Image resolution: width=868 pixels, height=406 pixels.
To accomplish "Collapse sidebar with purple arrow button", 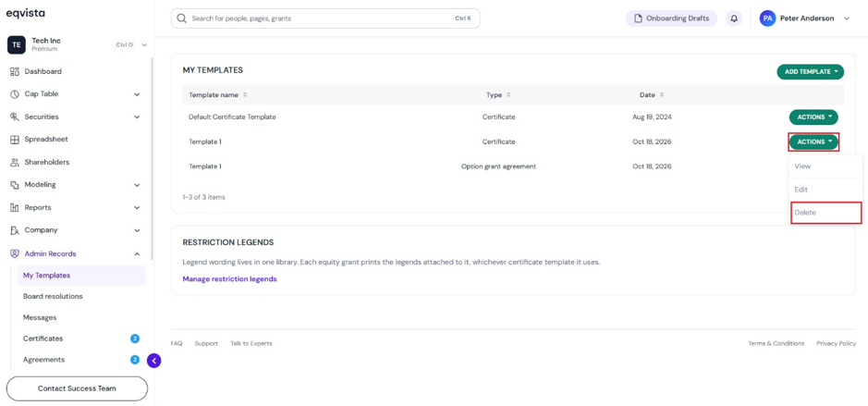I will coord(153,361).
